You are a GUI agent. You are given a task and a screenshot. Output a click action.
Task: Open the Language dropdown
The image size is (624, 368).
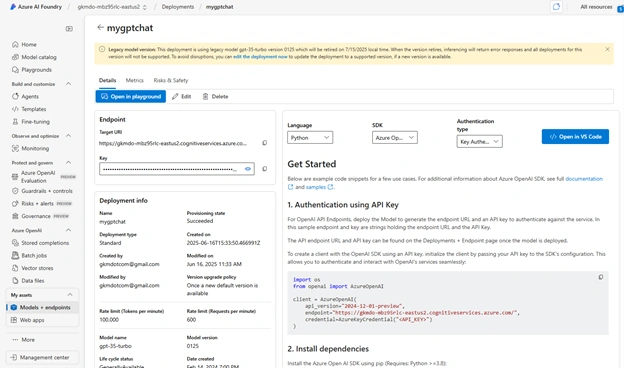pyautogui.click(x=310, y=138)
